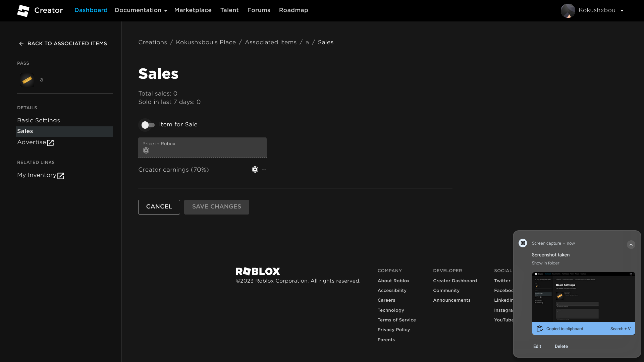Click the Price in Robux input field
This screenshot has height=362, width=644.
[202, 147]
